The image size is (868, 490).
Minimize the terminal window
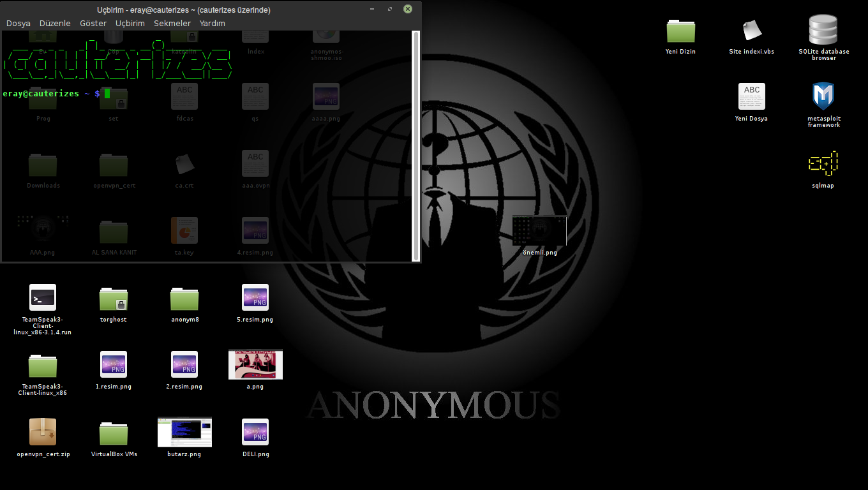coord(372,9)
